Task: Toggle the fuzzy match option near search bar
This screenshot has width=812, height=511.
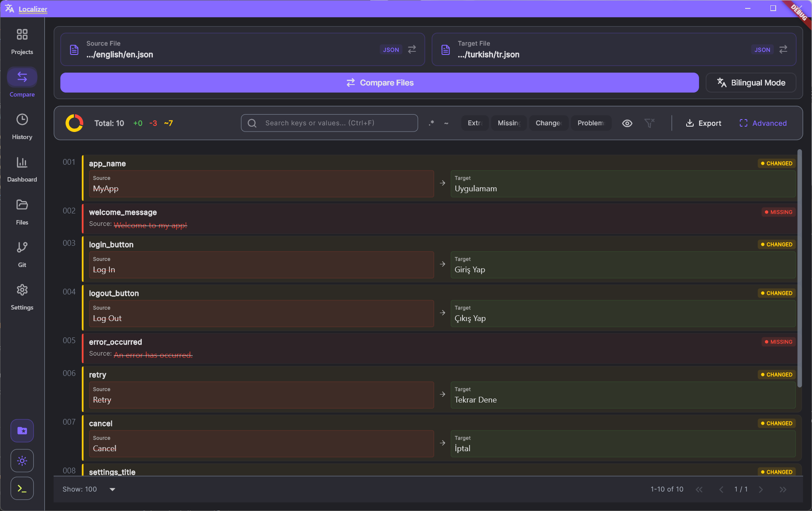Action: click(446, 123)
